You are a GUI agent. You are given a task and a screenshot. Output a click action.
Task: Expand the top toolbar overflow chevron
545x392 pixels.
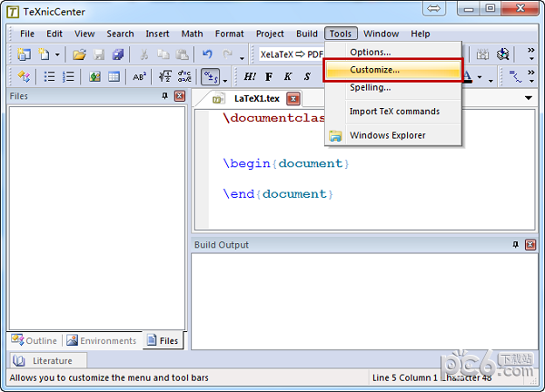coord(531,54)
